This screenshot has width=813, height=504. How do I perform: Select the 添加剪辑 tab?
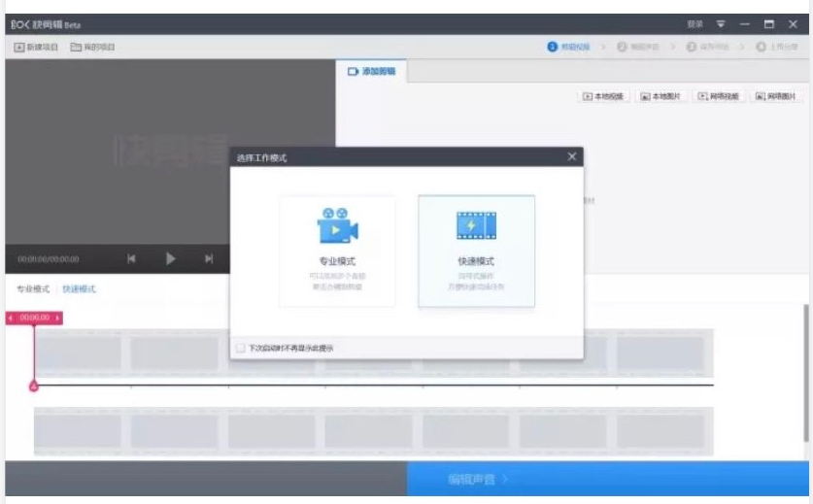(x=371, y=72)
